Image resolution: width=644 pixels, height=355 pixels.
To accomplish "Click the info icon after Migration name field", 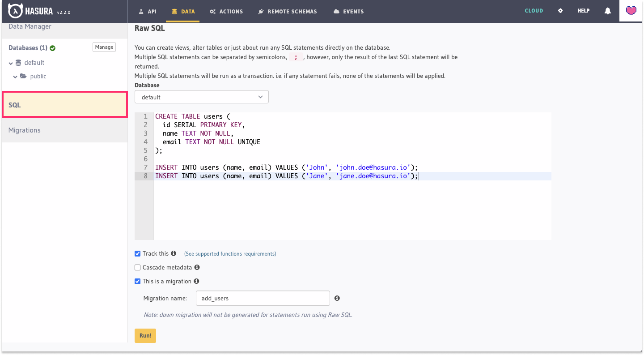I will coord(337,298).
